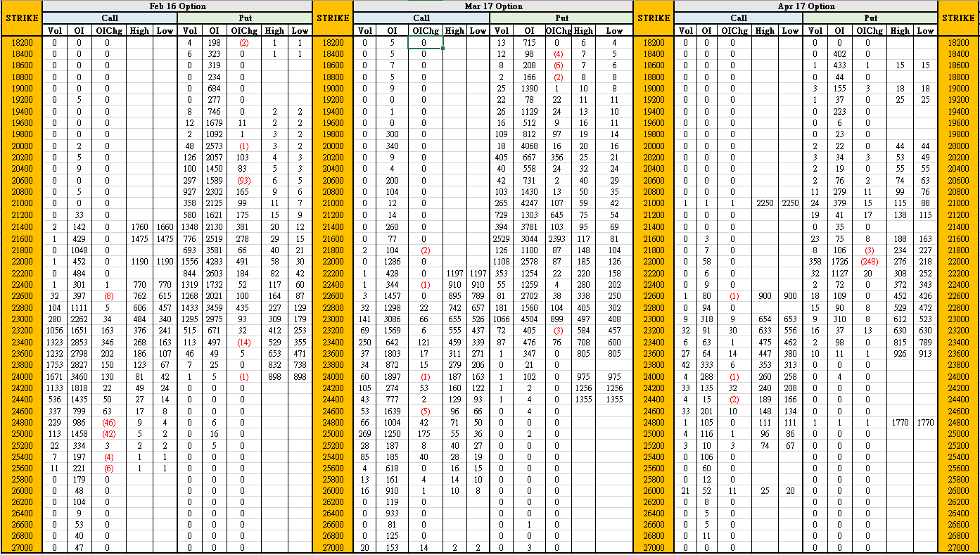Click Apr 17 Put High value 1770
Screen dimensions: 980x555
pyautogui.click(x=900, y=423)
